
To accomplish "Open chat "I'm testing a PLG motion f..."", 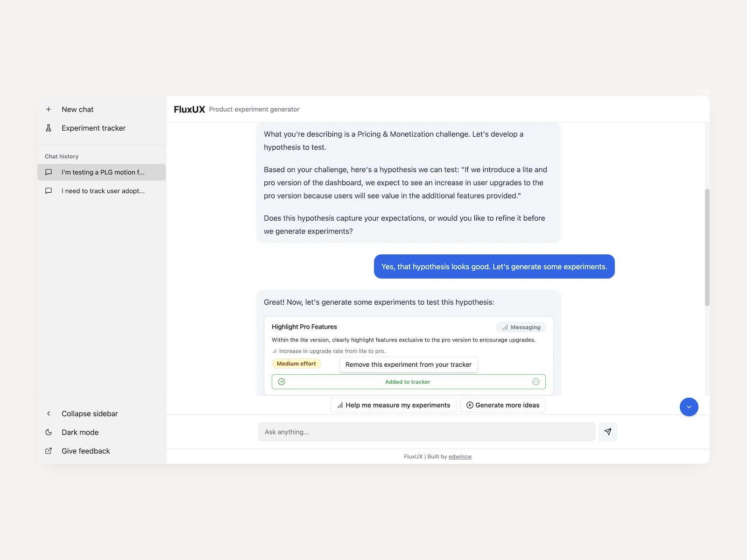I will [x=101, y=172].
